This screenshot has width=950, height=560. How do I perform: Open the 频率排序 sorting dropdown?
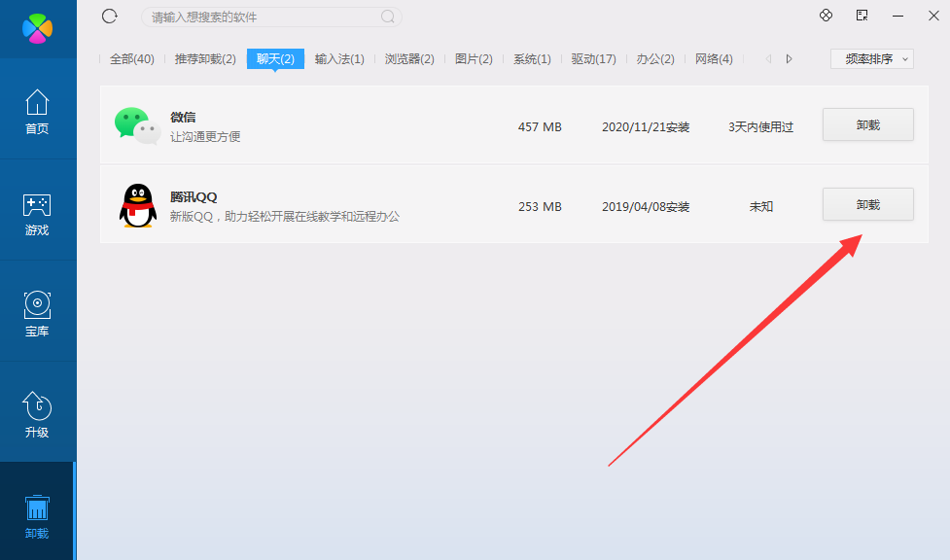pos(871,58)
